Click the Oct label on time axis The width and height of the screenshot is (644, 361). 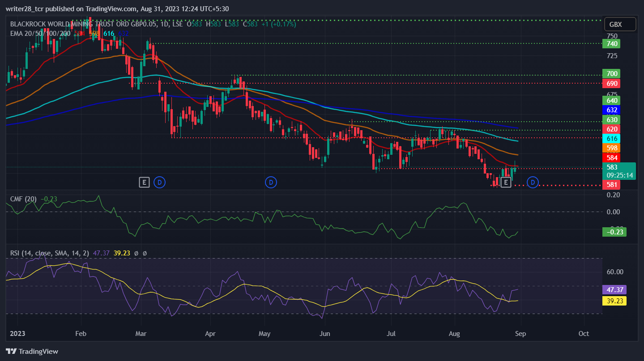tap(583, 334)
